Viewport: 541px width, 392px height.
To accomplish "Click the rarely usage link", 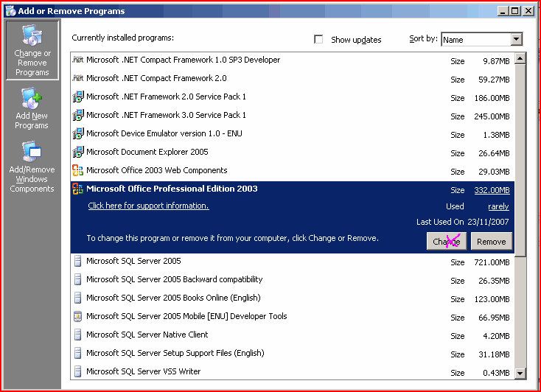I will (x=498, y=207).
